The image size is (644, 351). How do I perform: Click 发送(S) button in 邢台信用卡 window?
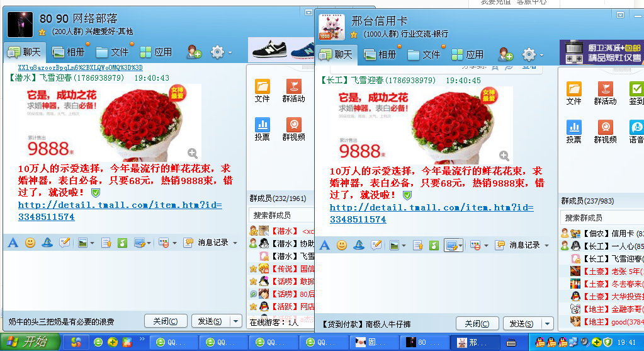[x=522, y=323]
